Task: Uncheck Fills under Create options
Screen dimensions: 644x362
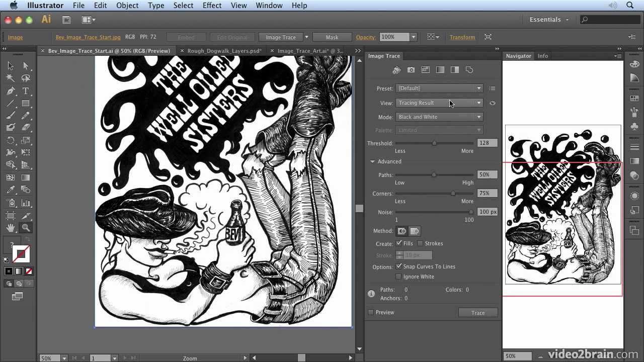Action: coord(399,243)
